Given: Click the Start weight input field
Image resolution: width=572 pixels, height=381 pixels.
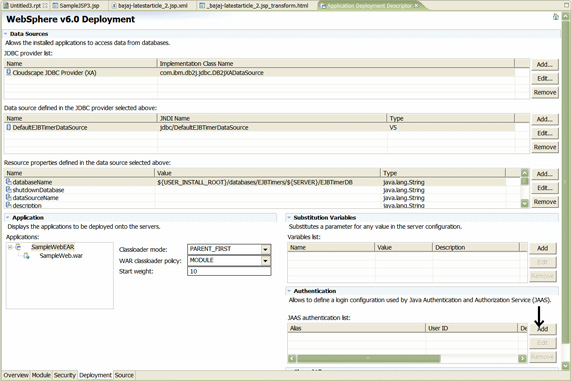Looking at the screenshot, I should tap(229, 272).
